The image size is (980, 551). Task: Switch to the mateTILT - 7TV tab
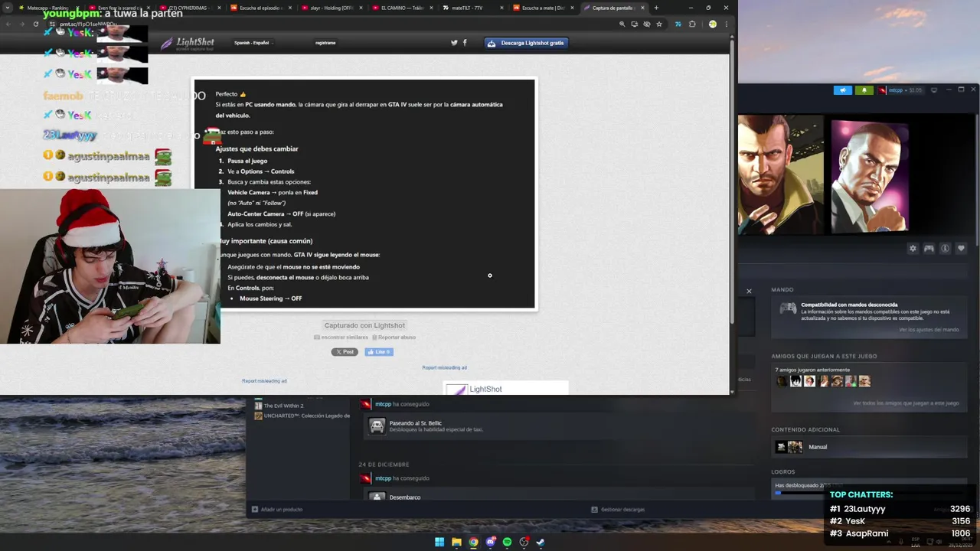point(472,8)
